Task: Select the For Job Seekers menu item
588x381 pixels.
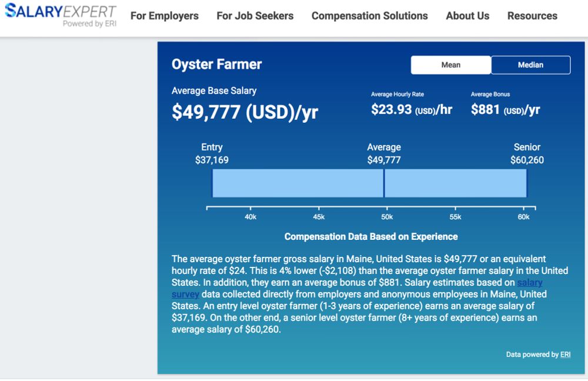Action: [255, 16]
